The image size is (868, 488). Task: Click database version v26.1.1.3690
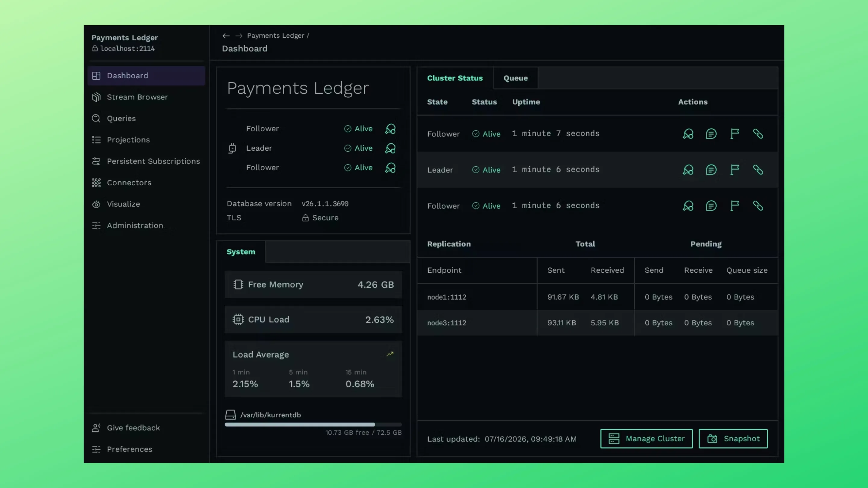coord(325,204)
